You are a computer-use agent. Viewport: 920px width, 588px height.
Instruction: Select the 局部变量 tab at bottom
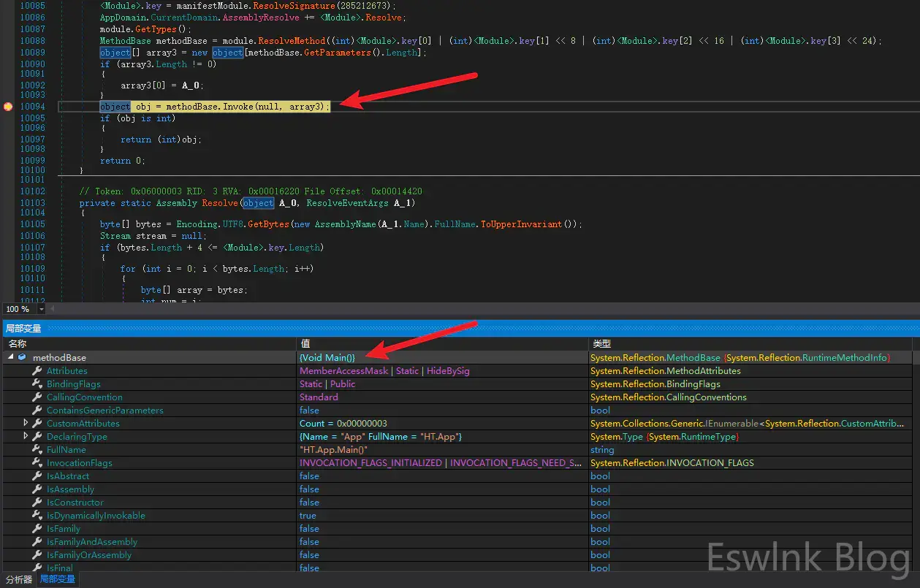57,579
